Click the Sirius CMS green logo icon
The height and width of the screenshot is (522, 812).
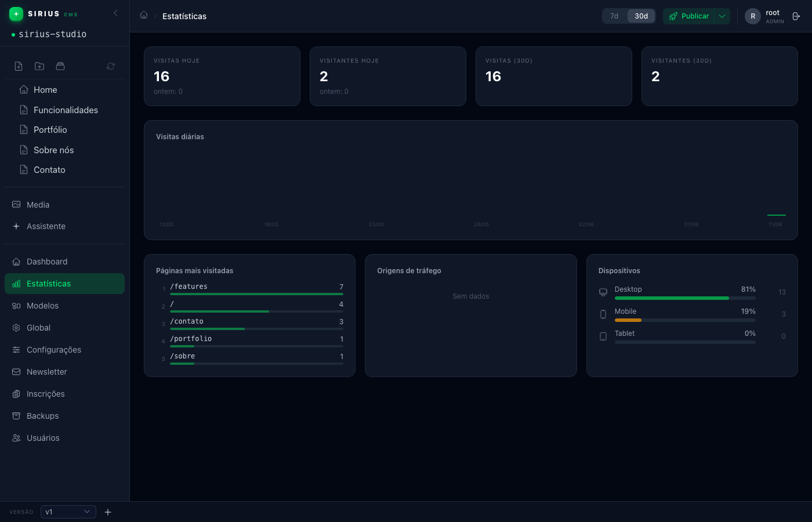click(16, 13)
